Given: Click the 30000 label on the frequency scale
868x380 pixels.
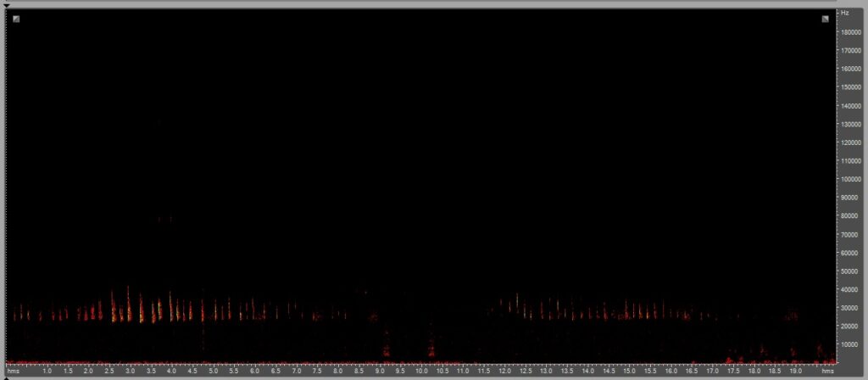Looking at the screenshot, I should [x=851, y=309].
